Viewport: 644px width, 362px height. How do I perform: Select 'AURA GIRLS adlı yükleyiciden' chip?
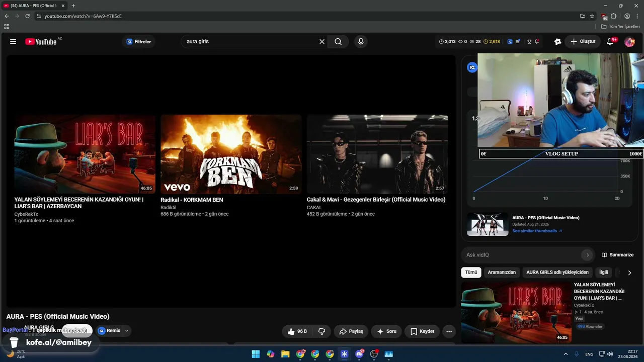557,273
